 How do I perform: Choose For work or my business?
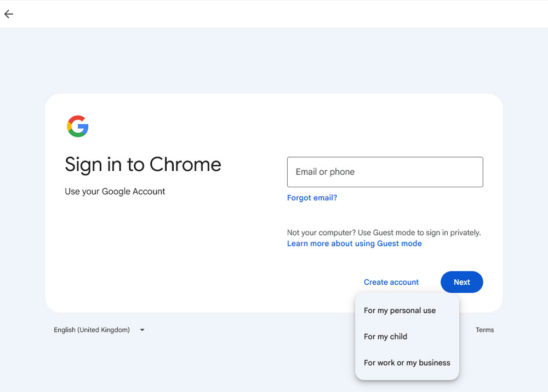pos(407,362)
